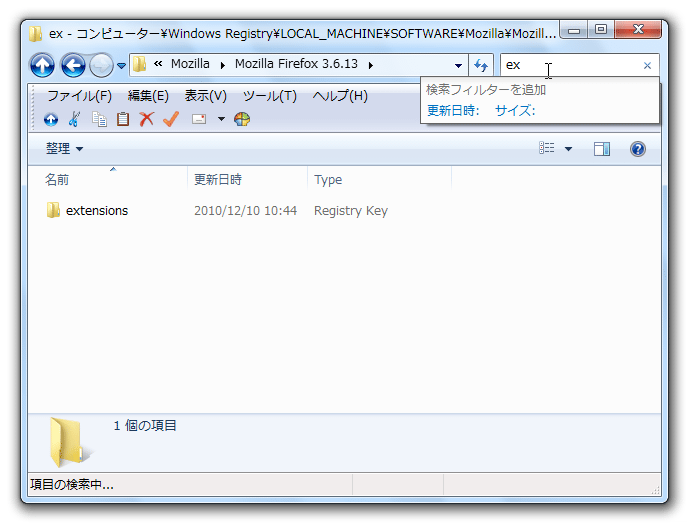Open the 編集(E) menu
This screenshot has width=692, height=526.
[x=148, y=96]
